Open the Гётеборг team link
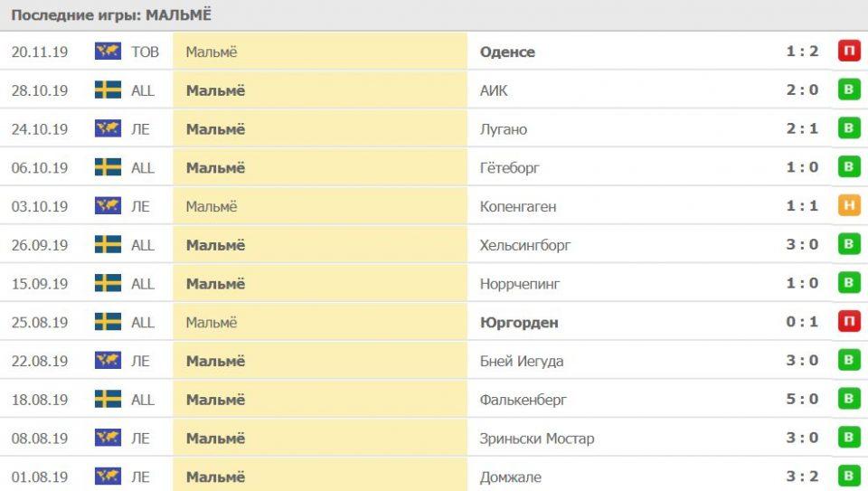Image resolution: width=868 pixels, height=491 pixels. (x=510, y=167)
